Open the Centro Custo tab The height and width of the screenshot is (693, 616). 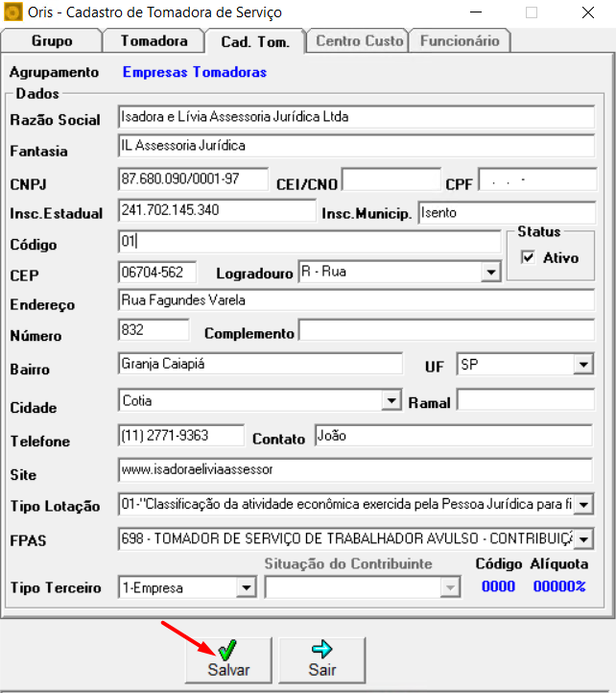[x=359, y=41]
